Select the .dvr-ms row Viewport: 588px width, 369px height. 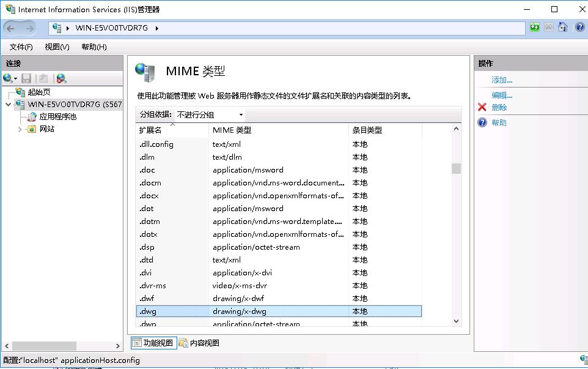click(279, 286)
